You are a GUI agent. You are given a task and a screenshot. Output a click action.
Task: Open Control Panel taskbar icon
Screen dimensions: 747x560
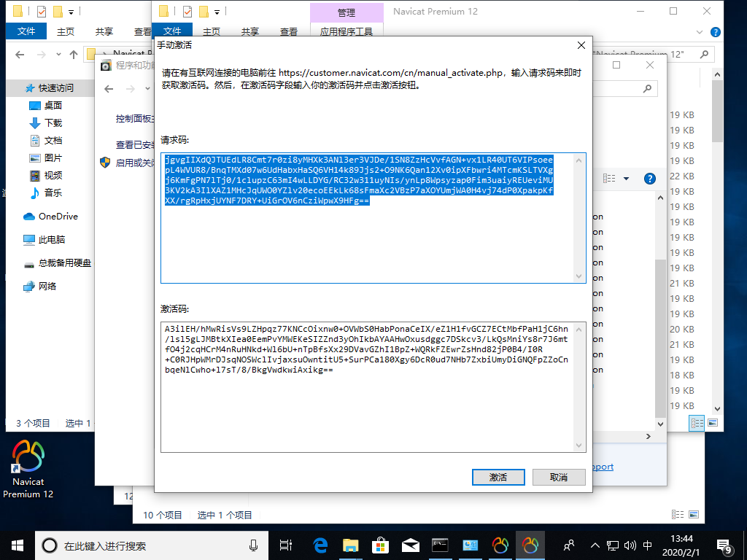tap(471, 545)
